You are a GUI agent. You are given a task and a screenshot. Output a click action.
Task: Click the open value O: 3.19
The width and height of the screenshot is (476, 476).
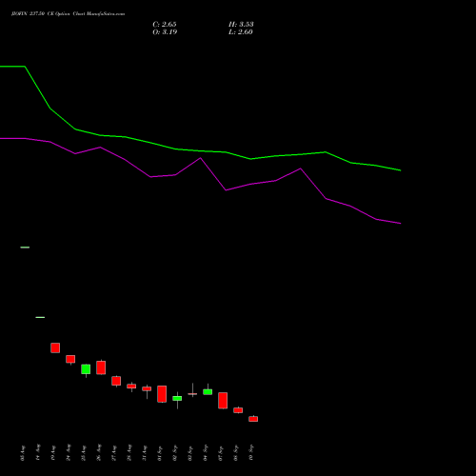pyautogui.click(x=165, y=32)
